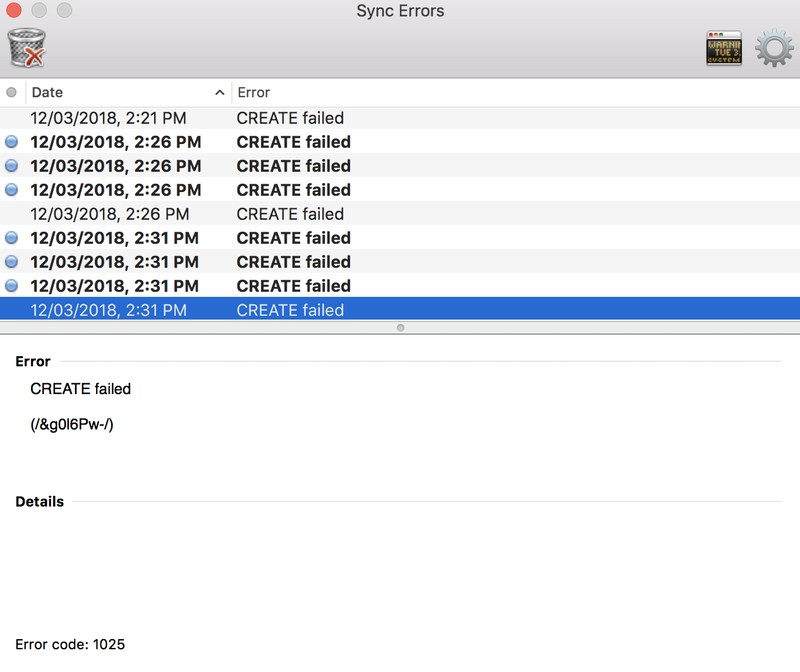Clear all errors with the trash icon

point(27,48)
